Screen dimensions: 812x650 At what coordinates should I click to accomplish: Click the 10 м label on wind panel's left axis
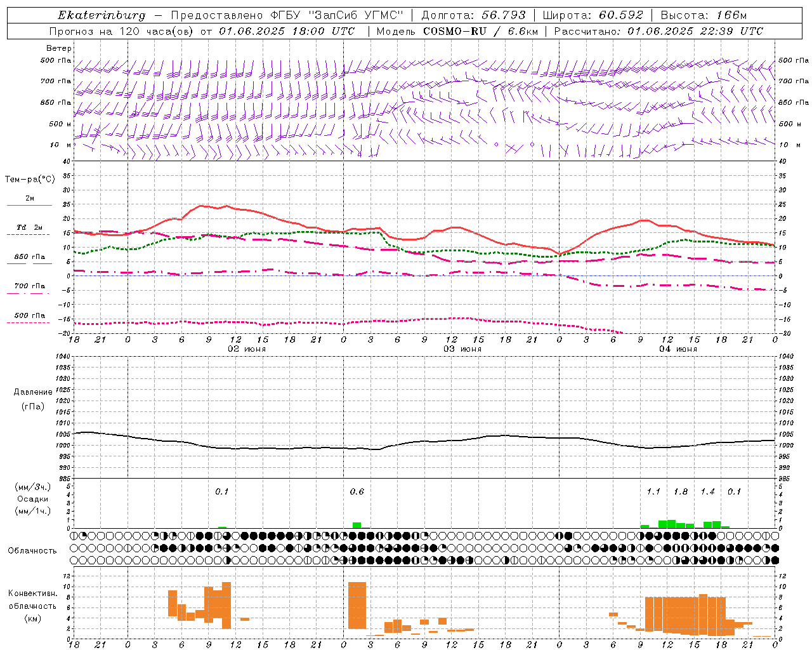(x=61, y=145)
